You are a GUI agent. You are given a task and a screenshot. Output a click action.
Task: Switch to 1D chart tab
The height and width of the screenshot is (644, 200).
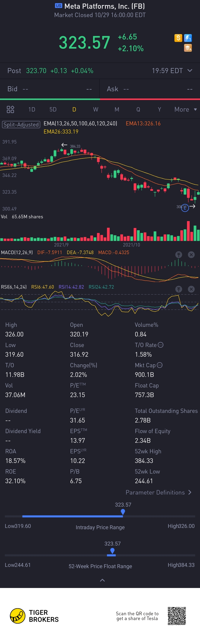point(32,109)
